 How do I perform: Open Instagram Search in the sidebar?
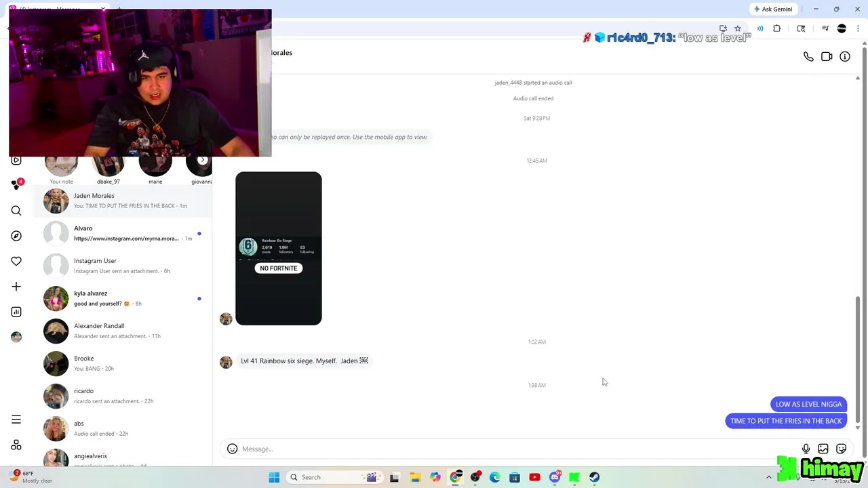16,211
